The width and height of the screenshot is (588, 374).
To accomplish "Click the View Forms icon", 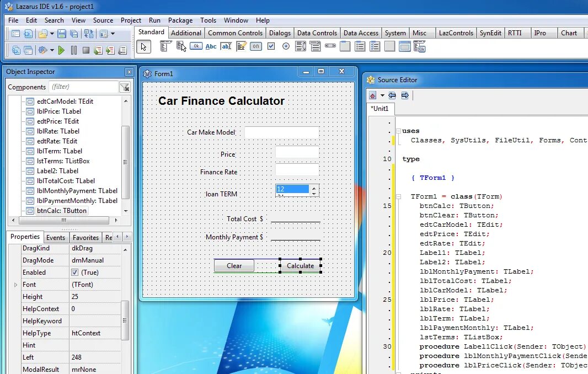I will [x=28, y=50].
